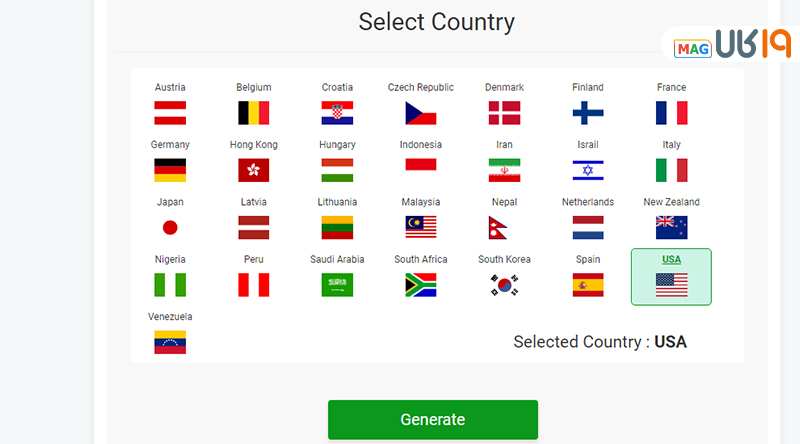Pick the Germany flag icon

pos(170,170)
